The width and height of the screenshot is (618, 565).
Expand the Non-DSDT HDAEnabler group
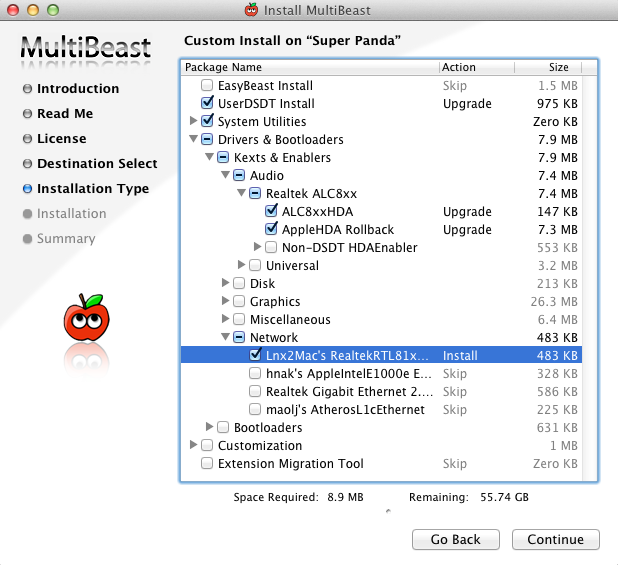(x=257, y=246)
